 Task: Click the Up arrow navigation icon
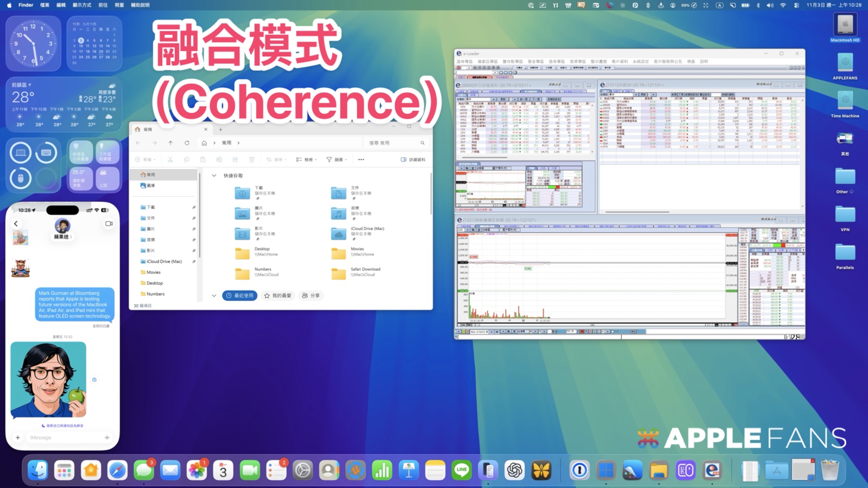(170, 143)
